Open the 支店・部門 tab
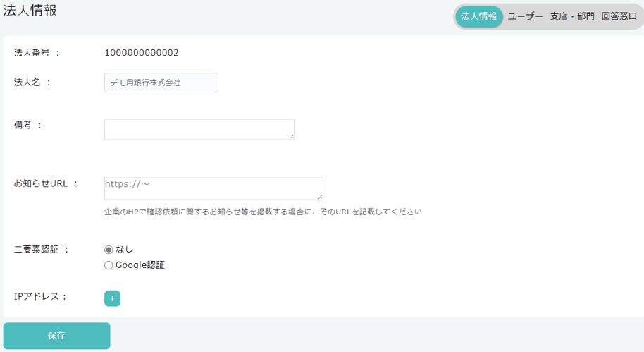The height and width of the screenshot is (352, 644). [572, 16]
